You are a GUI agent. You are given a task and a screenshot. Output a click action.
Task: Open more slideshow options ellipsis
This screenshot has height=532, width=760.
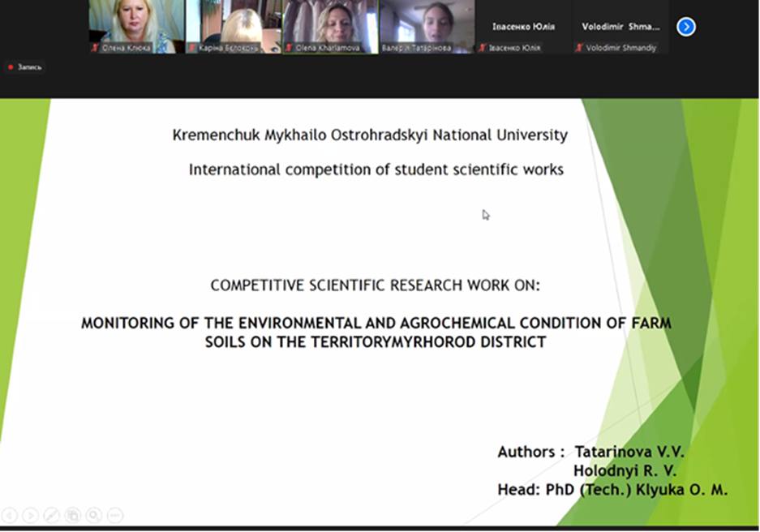[115, 515]
